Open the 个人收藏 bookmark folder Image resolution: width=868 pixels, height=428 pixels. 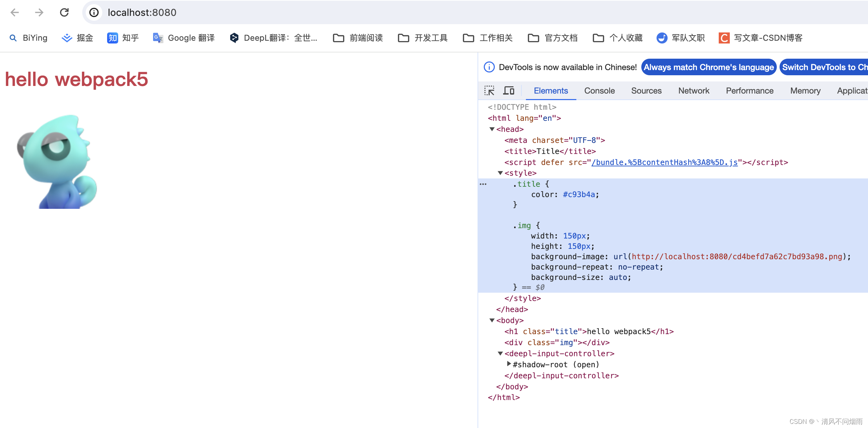pos(618,38)
